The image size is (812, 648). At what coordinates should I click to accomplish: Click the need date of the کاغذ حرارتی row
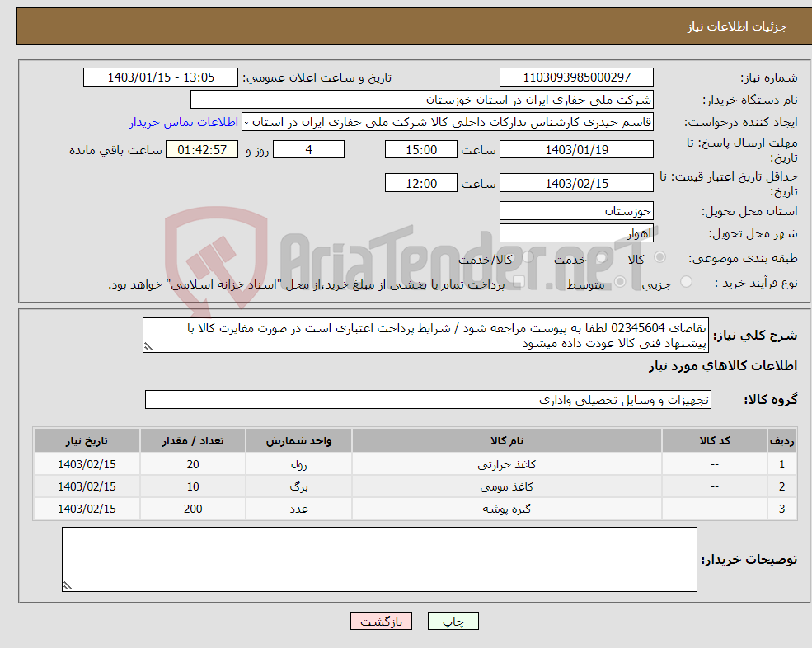[87, 465]
